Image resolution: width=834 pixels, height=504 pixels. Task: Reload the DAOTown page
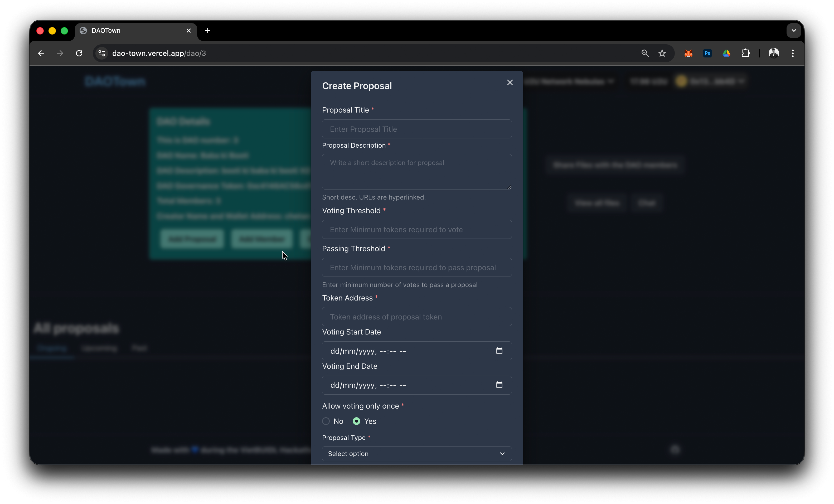tap(79, 53)
